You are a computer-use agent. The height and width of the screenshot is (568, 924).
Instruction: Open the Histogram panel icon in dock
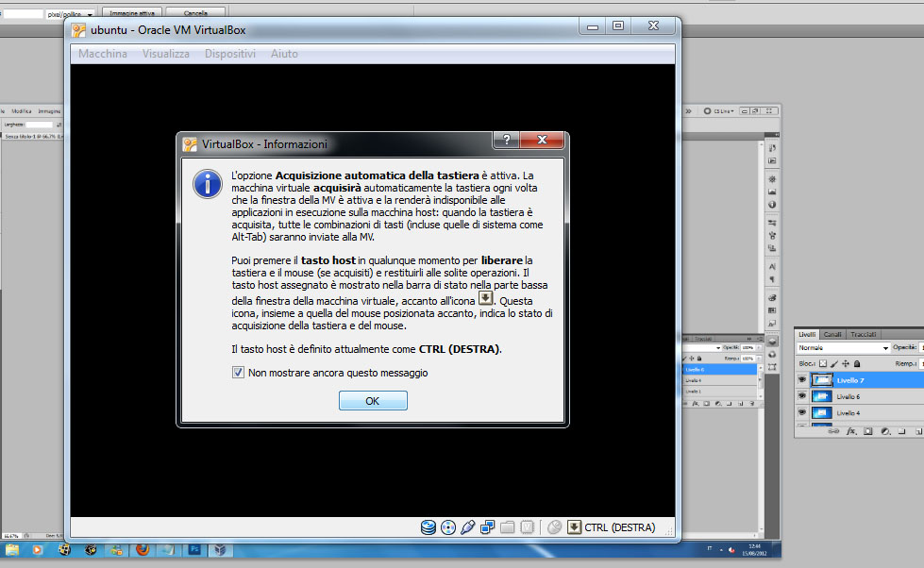[x=772, y=192]
